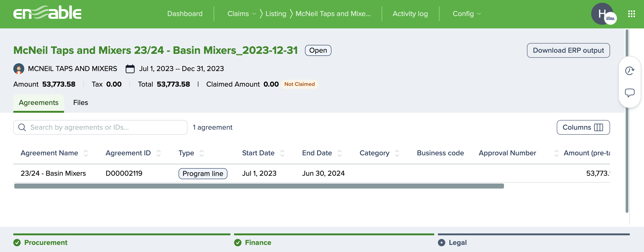Viewport: 644px width, 252px height.
Task: Toggle sorting on Start Date column
Action: 282,153
